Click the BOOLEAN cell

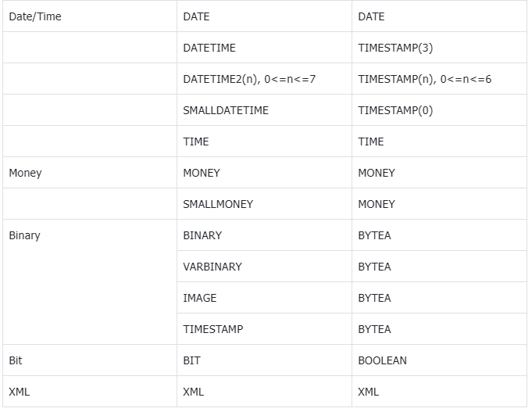pos(383,360)
